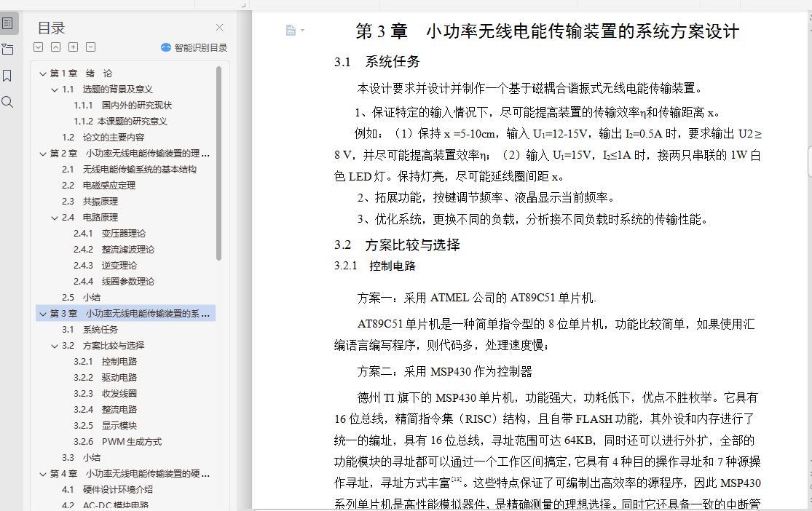Click the expand-all outline levels icon
Screen dimensions: 812x511
[39, 47]
